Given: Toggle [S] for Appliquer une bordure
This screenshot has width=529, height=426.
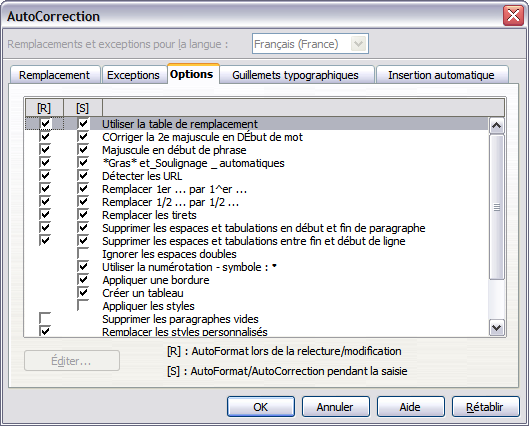Looking at the screenshot, I should [83, 279].
